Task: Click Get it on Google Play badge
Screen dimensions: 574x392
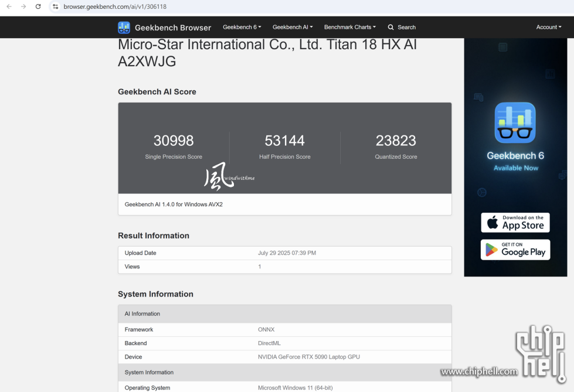Action: click(x=515, y=250)
